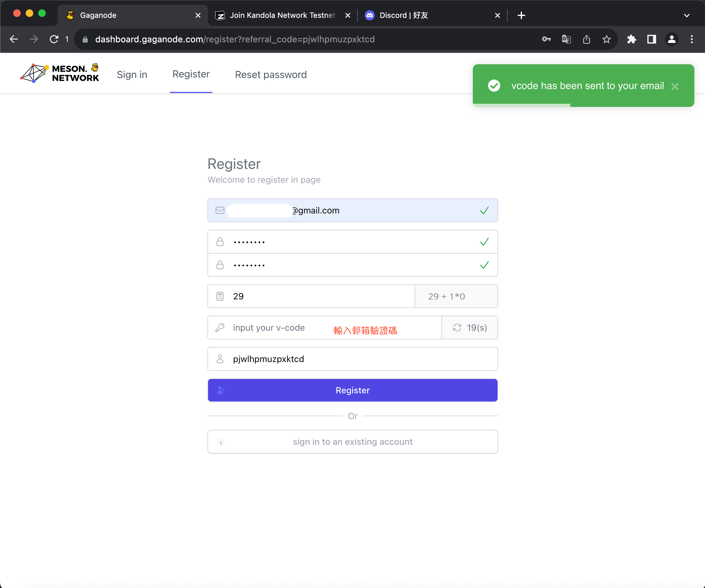Click sign in to an existing account

(352, 442)
